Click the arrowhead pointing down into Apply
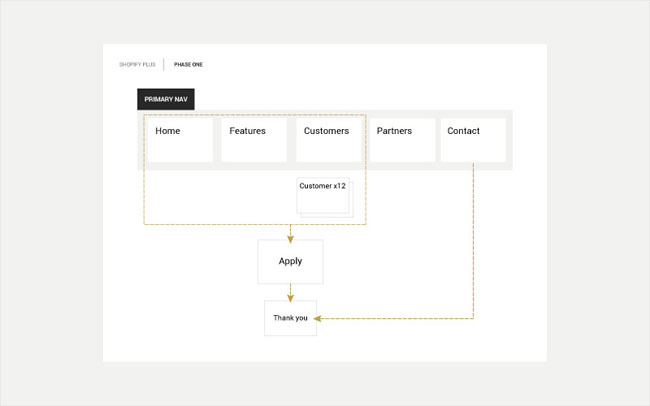650x406 pixels. click(x=290, y=237)
